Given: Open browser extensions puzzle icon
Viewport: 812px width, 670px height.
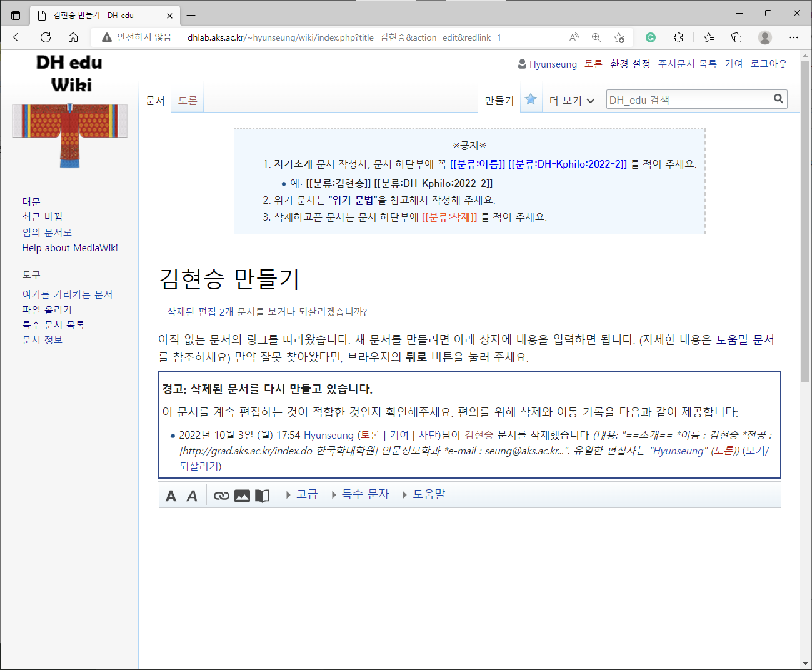Looking at the screenshot, I should tap(678, 37).
